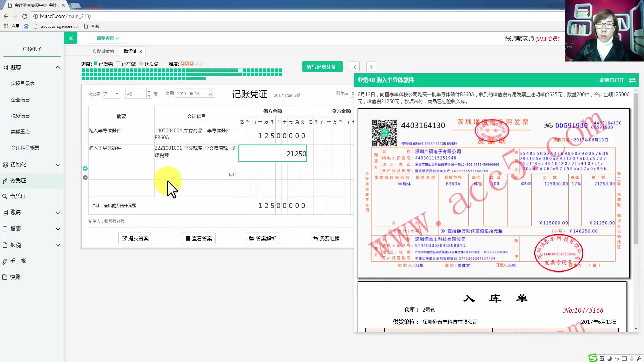Viewport: 644px width, 362px height.
Task: Open the 商贸零售 dropdown
Action: click(108, 38)
